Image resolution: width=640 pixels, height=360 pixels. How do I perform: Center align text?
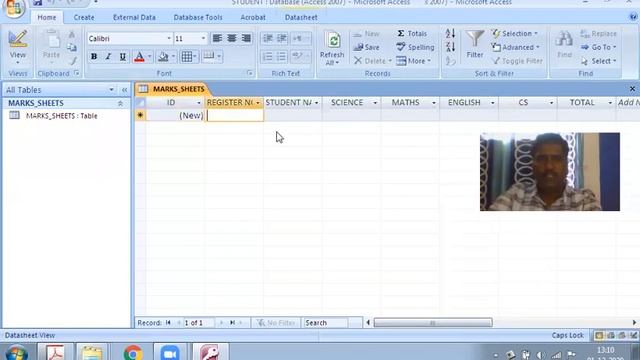tap(232, 38)
